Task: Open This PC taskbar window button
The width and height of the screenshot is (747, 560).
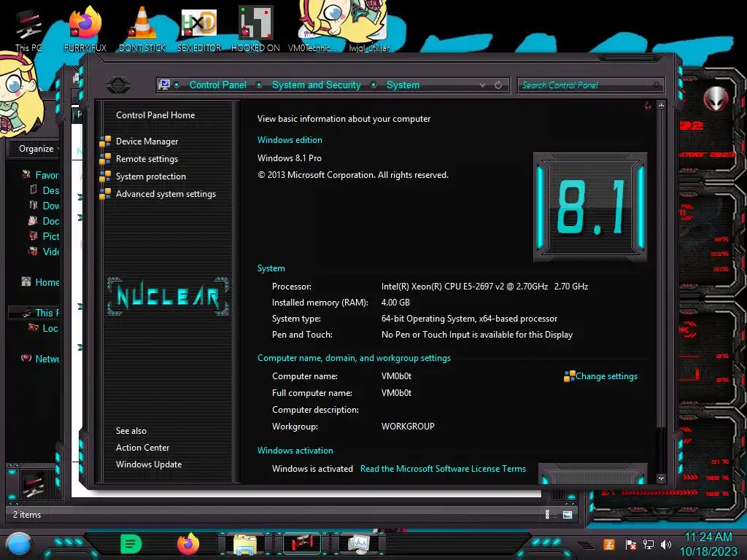Action: [302, 544]
